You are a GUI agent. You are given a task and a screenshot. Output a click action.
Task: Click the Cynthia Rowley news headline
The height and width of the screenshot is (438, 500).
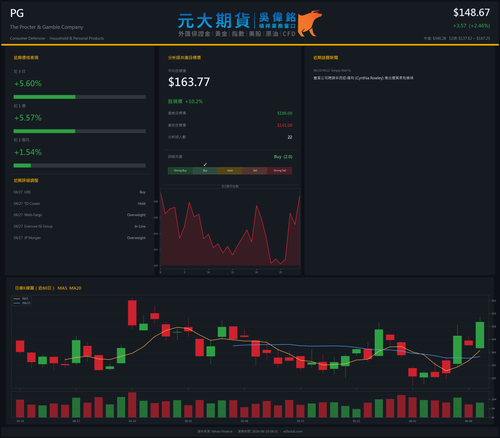363,78
